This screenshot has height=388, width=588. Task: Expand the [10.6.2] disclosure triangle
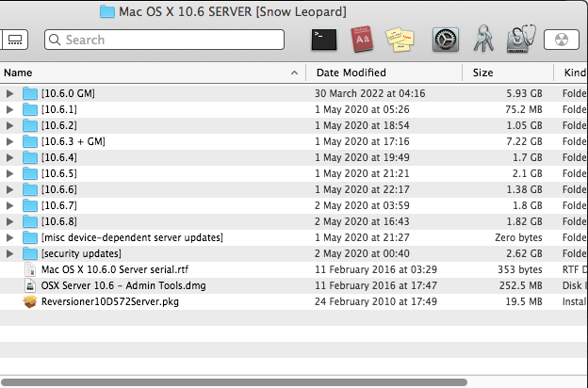9,125
